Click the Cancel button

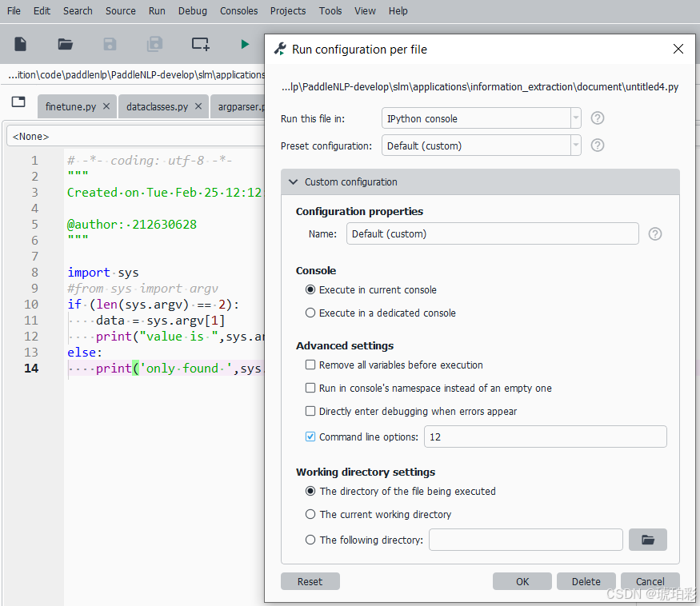[x=650, y=581]
